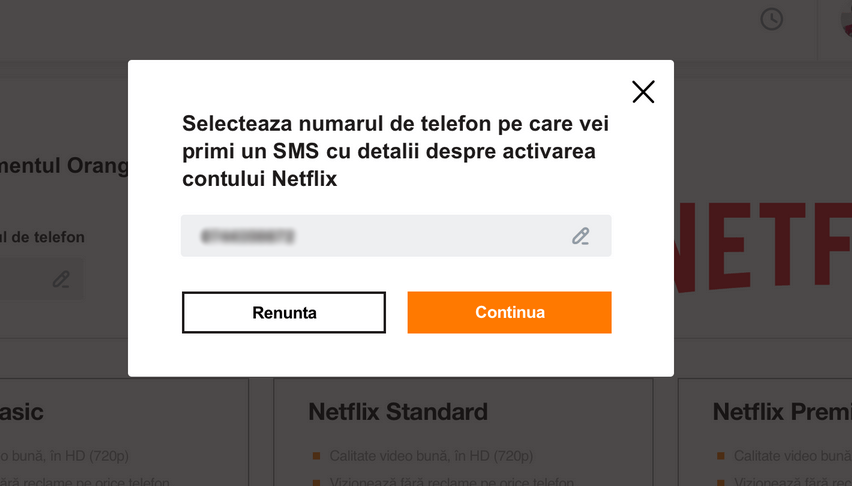Image resolution: width=852 pixels, height=486 pixels.
Task: Click the red Netflix logo in the background
Action: [763, 247]
